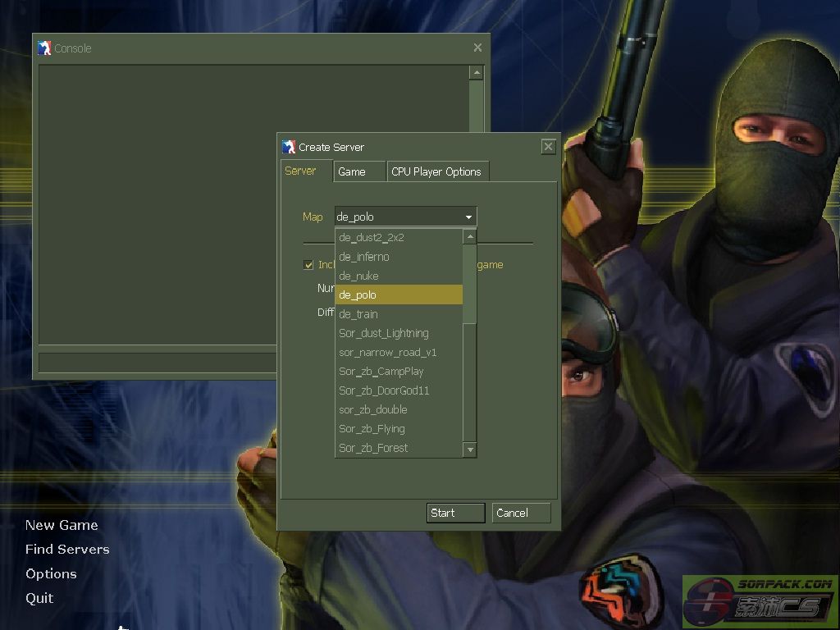This screenshot has width=840, height=630.
Task: Click the Cancel button
Action: 522,513
